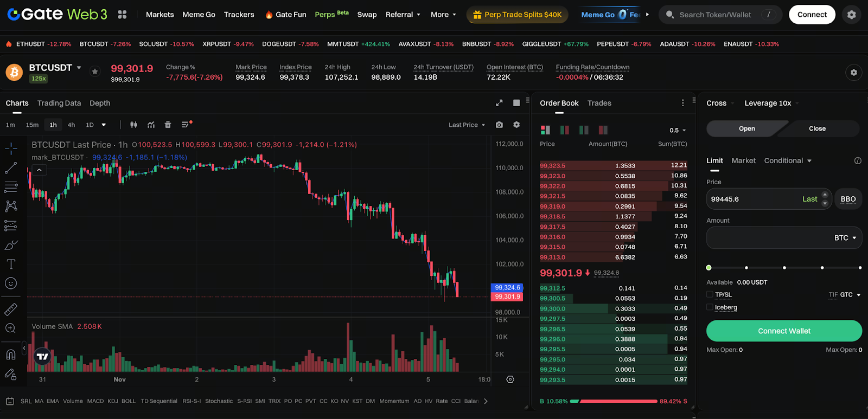
Task: Click the BBO price button
Action: [x=848, y=199]
